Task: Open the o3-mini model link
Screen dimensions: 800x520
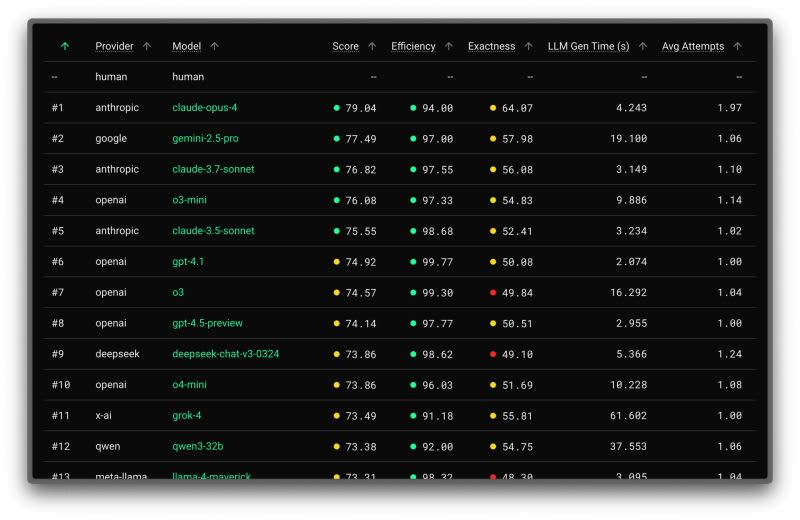Action: point(192,200)
